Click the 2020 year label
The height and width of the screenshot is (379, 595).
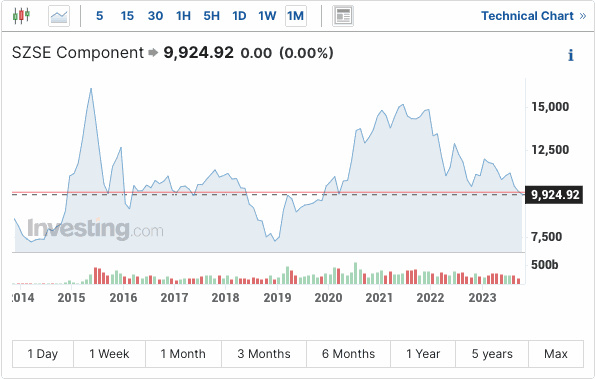click(328, 297)
